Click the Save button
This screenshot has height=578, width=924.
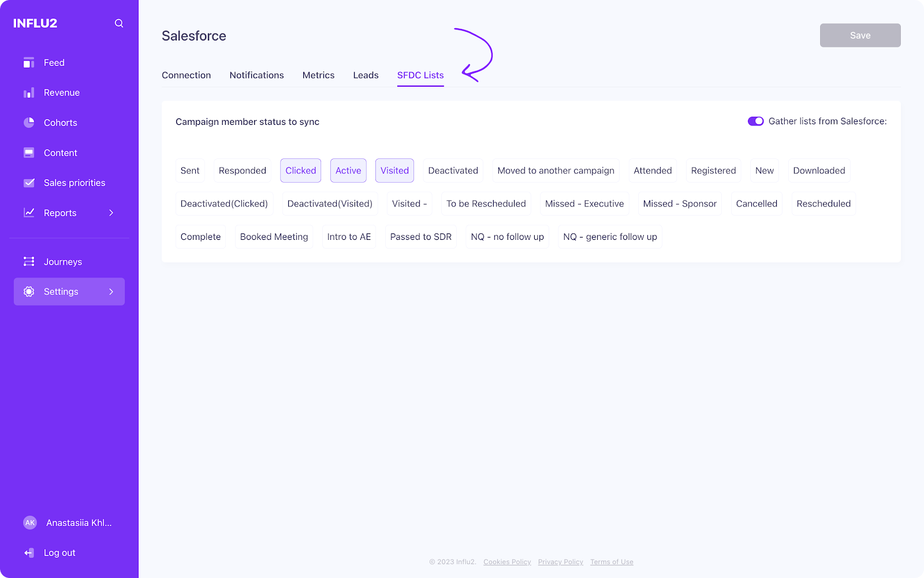tap(860, 35)
